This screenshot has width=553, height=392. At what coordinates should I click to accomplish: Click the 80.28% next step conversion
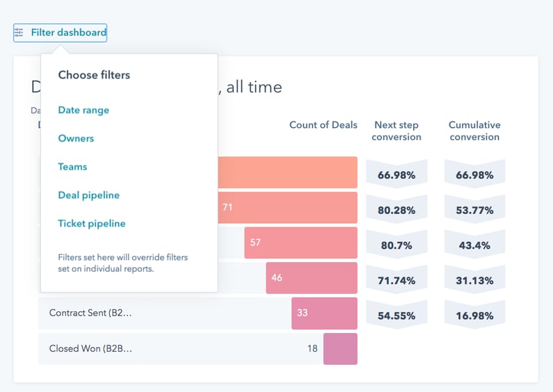click(x=396, y=210)
